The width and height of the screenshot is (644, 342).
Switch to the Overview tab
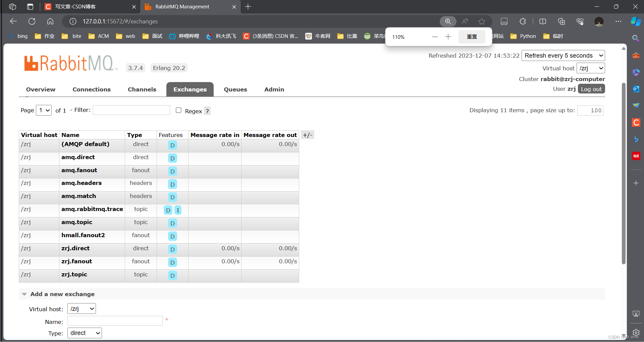tap(41, 89)
